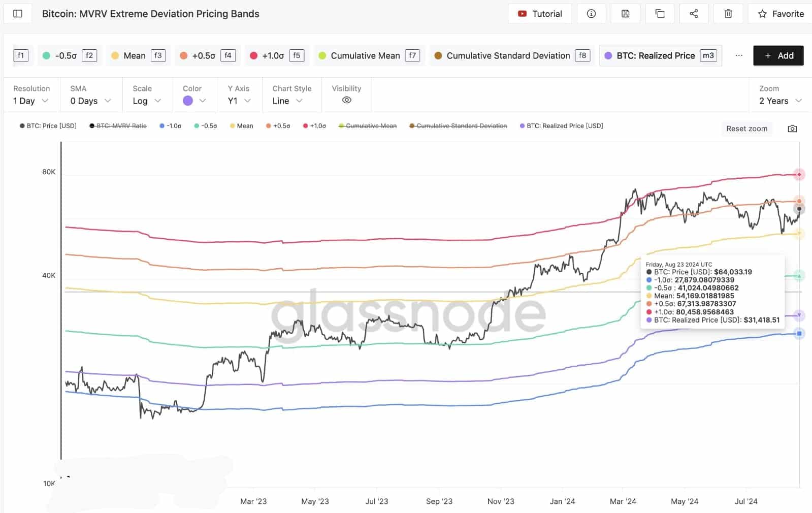Click the trash delete icon

[x=728, y=14]
